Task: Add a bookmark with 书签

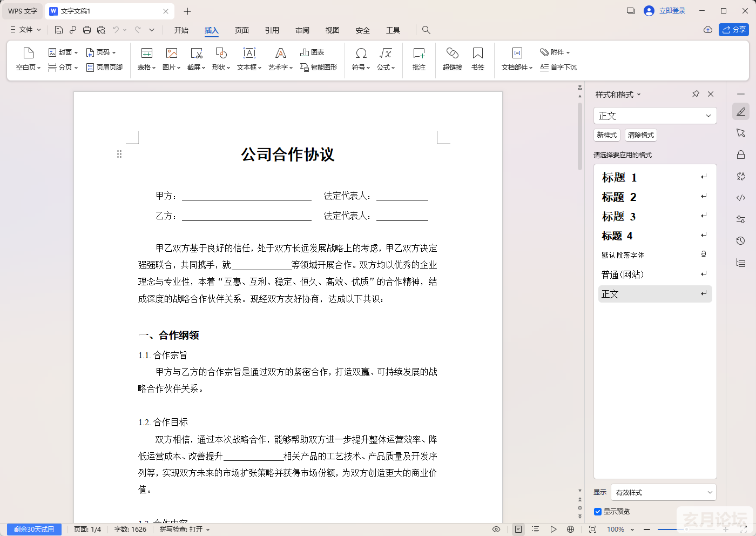Action: coord(478,59)
